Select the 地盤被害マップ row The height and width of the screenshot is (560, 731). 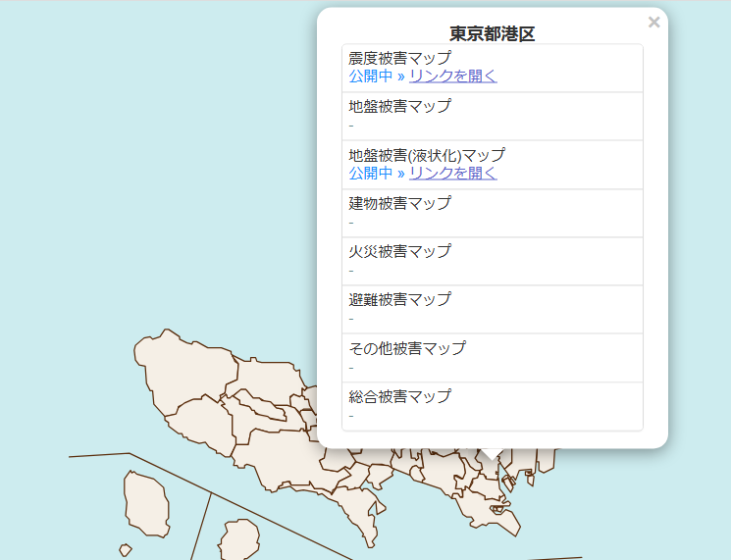[x=492, y=116]
